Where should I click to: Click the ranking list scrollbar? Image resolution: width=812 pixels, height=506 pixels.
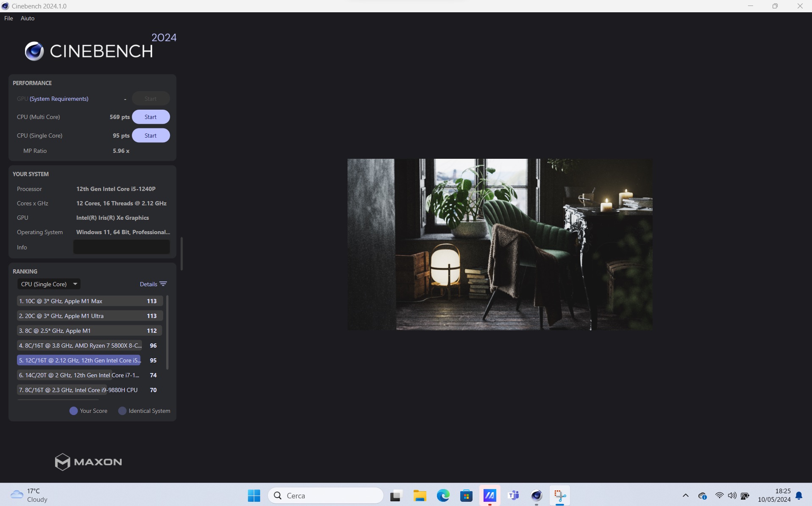[x=167, y=332]
